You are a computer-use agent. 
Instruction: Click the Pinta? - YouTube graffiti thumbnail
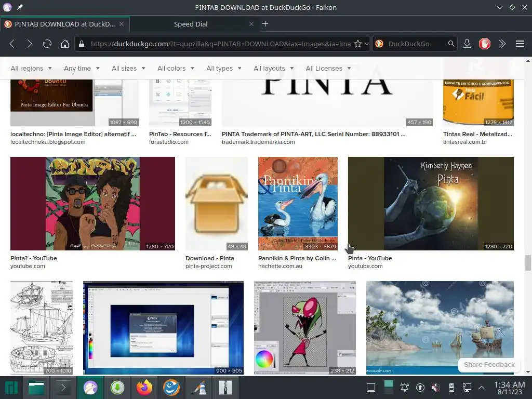[92, 204]
